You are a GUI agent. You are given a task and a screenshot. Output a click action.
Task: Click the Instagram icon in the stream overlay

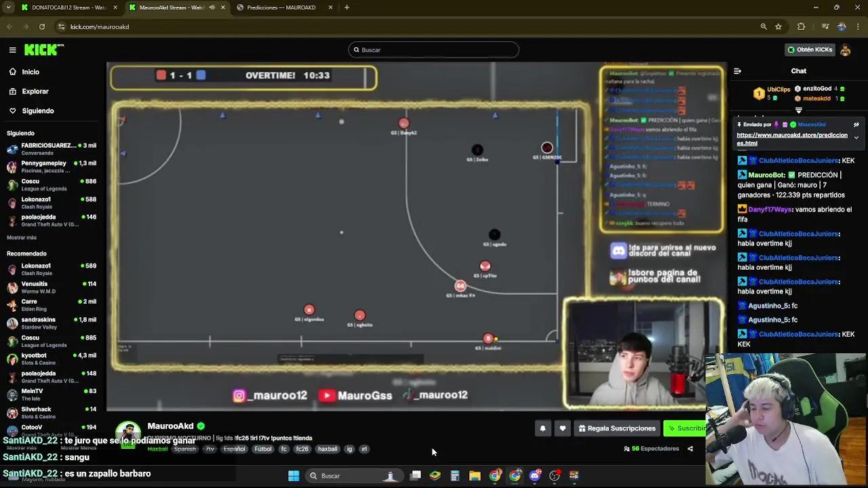point(239,394)
